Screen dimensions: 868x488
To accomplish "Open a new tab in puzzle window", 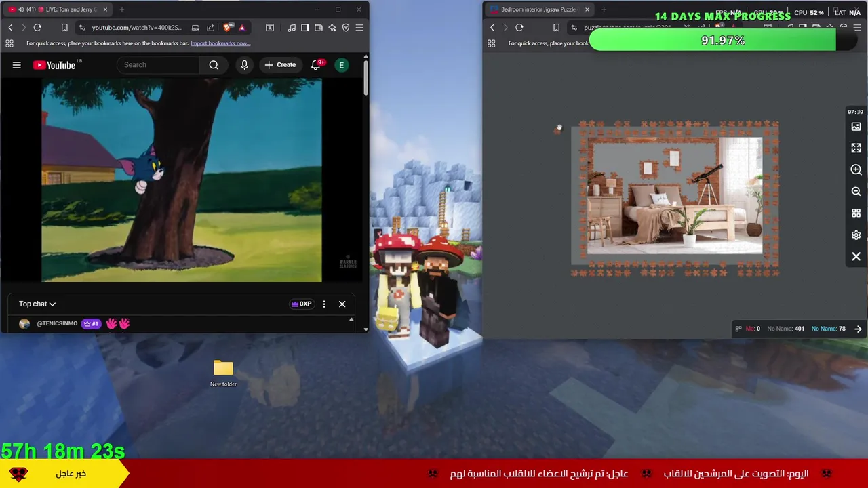I will pyautogui.click(x=604, y=9).
